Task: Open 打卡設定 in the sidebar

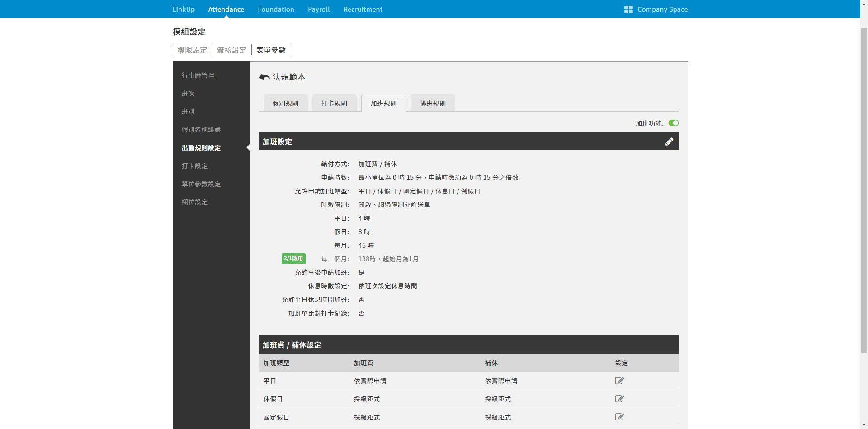Action: pyautogui.click(x=194, y=166)
